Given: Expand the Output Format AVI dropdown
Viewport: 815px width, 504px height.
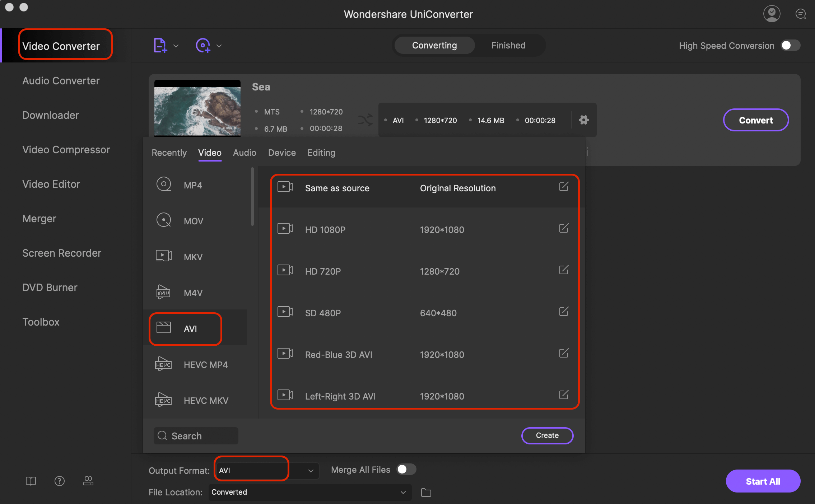Looking at the screenshot, I should (312, 470).
